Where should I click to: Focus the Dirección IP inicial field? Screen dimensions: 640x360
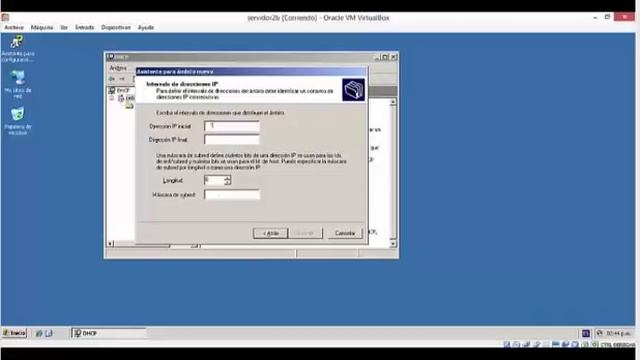tap(231, 126)
